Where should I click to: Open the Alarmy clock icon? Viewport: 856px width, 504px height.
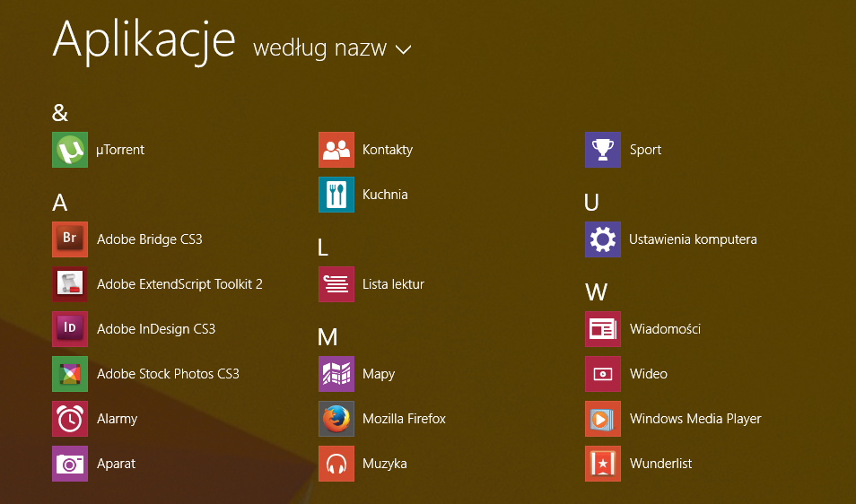pyautogui.click(x=70, y=419)
